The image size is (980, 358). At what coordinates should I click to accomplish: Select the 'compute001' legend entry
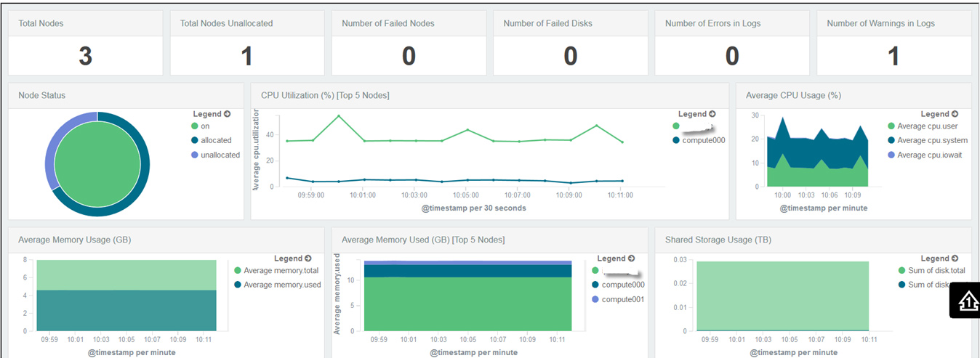click(618, 299)
